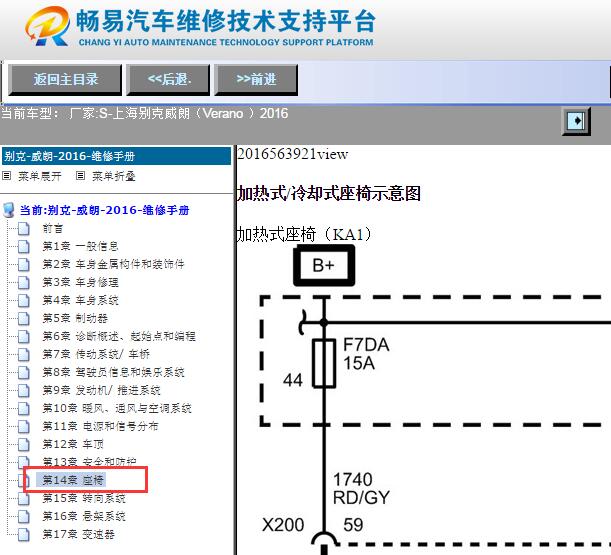Open 第3章 车身修理

pos(80,282)
